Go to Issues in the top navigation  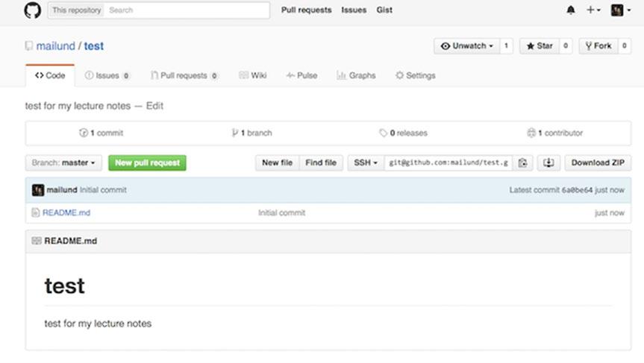coord(354,10)
